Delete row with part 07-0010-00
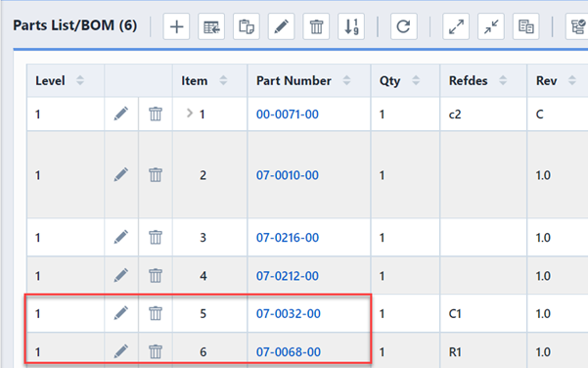This screenshot has height=368, width=588. (156, 175)
